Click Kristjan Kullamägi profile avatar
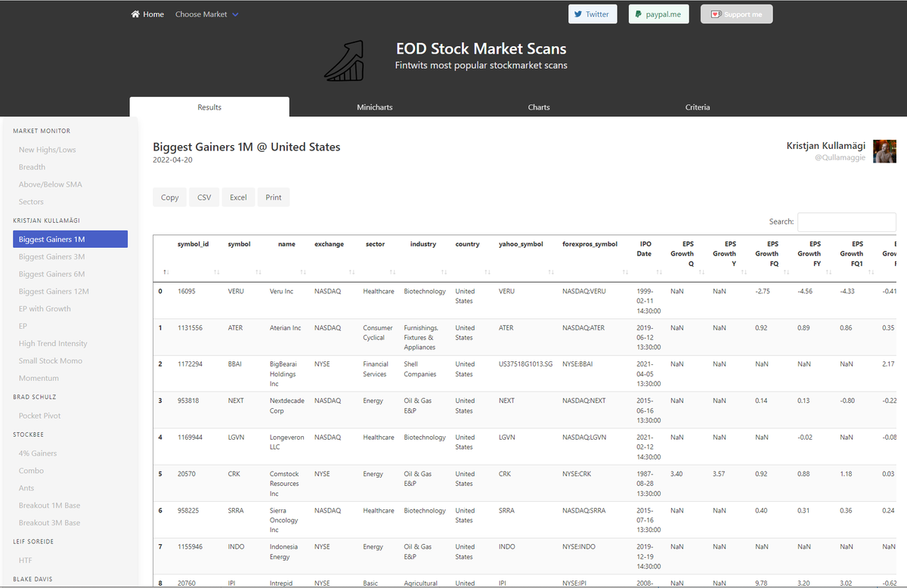The width and height of the screenshot is (907, 588). tap(884, 151)
